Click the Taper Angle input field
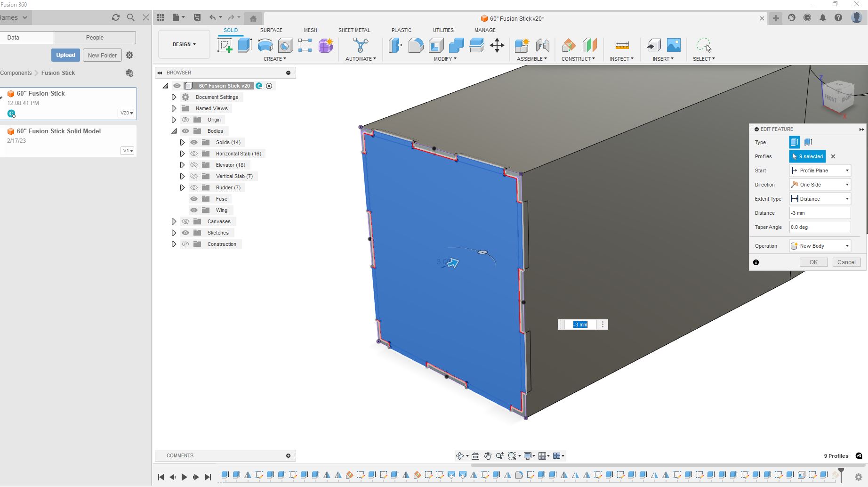868x487 pixels. point(820,227)
